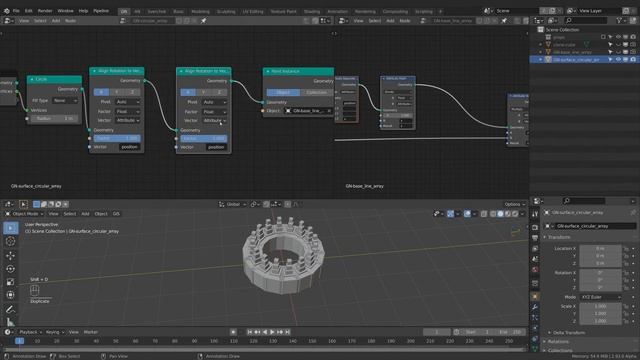Open the Tool properties tab
Screen dimensions: 640x360
tap(535, 214)
